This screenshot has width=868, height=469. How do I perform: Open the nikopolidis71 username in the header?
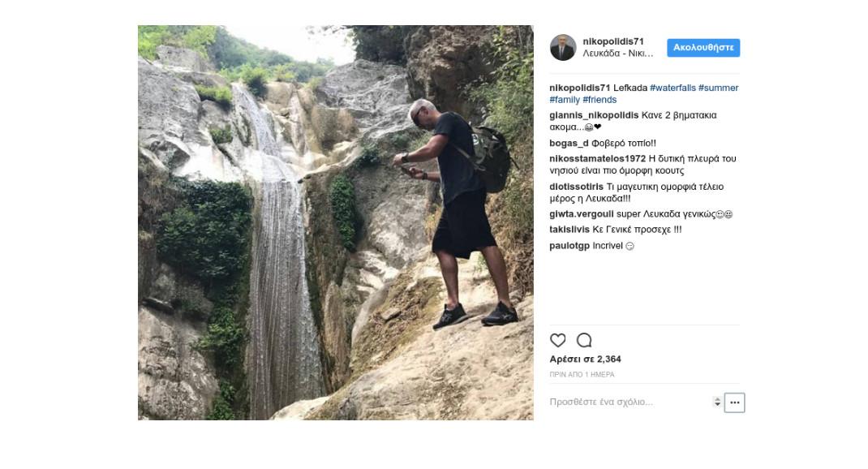[613, 41]
